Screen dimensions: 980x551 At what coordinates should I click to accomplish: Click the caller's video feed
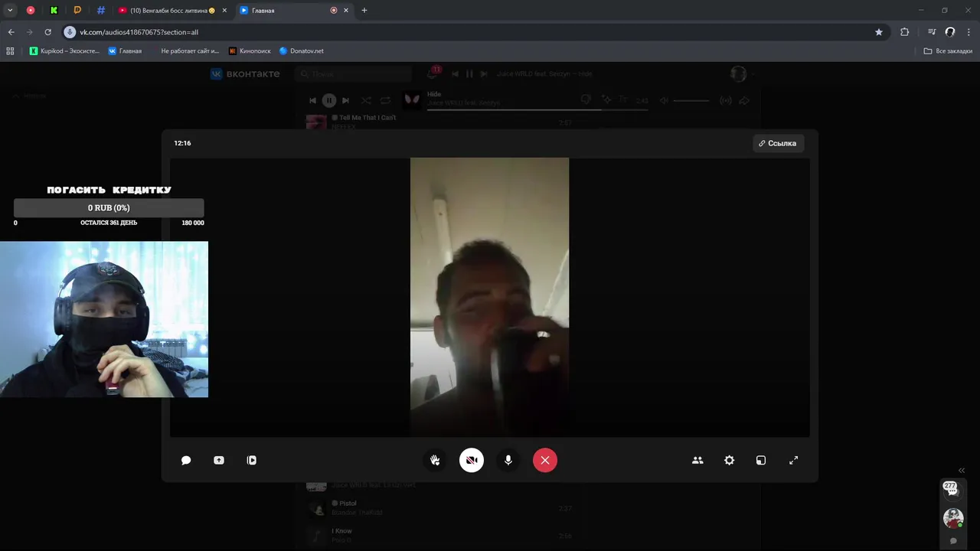click(489, 297)
